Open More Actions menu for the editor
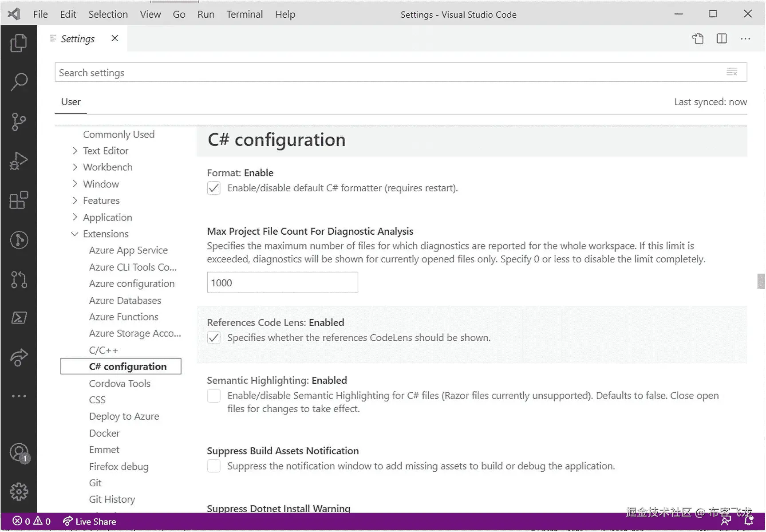This screenshot has width=766, height=532. click(x=746, y=39)
